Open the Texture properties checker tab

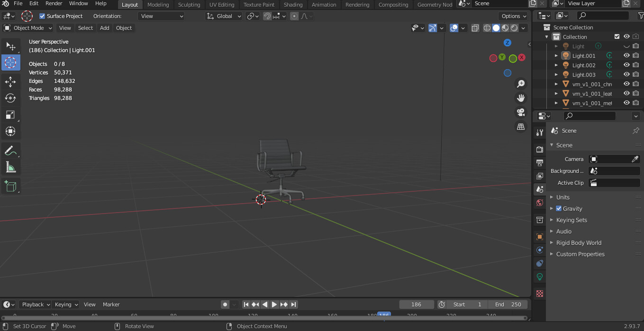pyautogui.click(x=539, y=294)
